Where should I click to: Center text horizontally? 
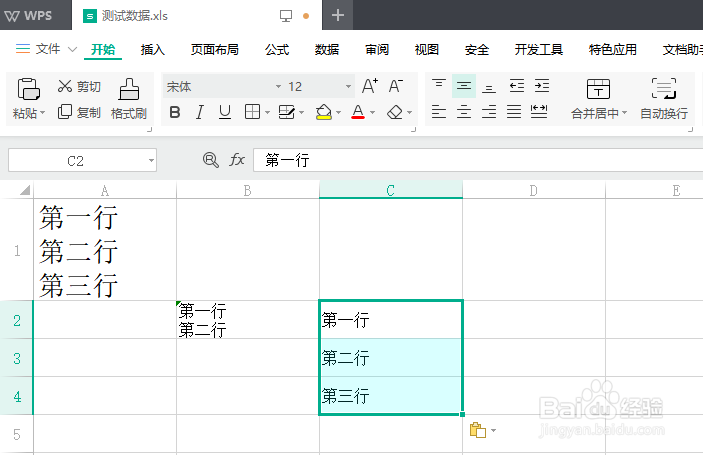coord(464,111)
